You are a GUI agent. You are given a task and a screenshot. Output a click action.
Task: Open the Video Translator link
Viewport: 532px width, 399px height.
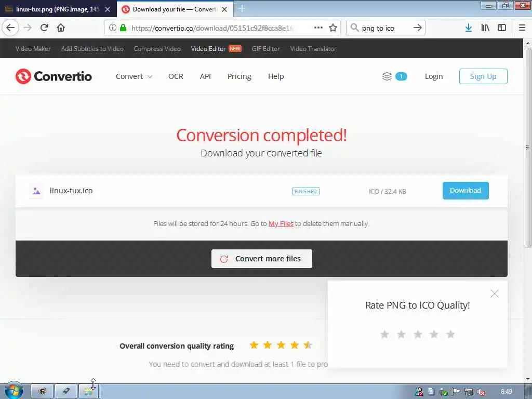click(313, 48)
